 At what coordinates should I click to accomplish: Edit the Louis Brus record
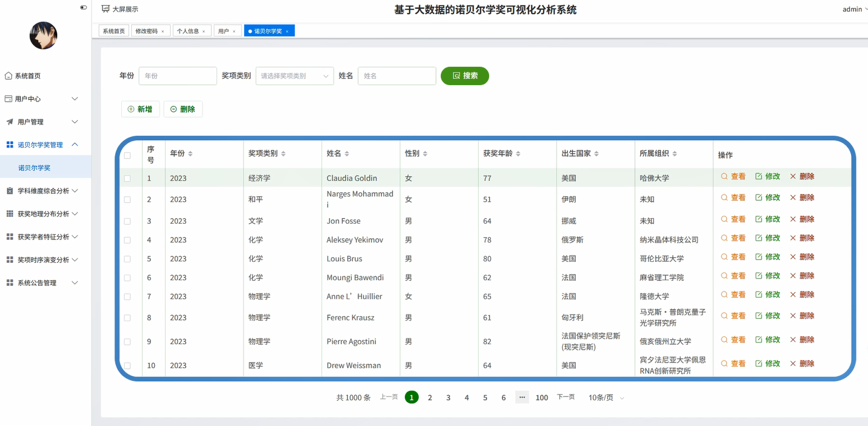pos(768,257)
